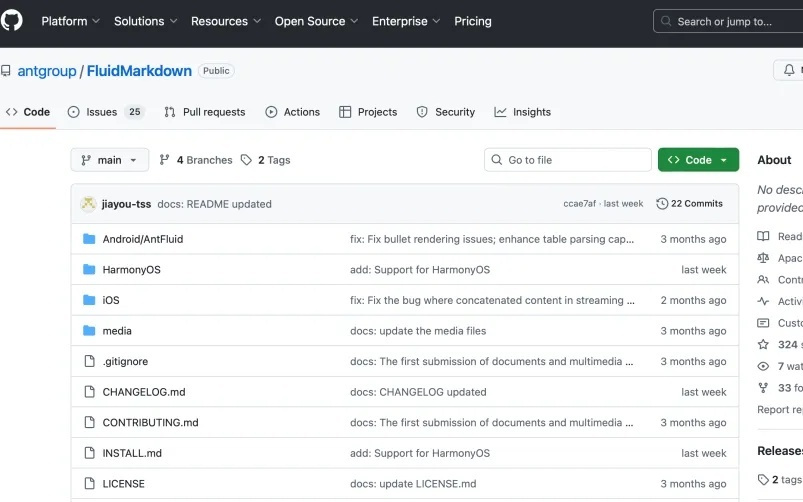Click the tag icon beside 2 Tags
The image size is (803, 502).
pyautogui.click(x=247, y=160)
